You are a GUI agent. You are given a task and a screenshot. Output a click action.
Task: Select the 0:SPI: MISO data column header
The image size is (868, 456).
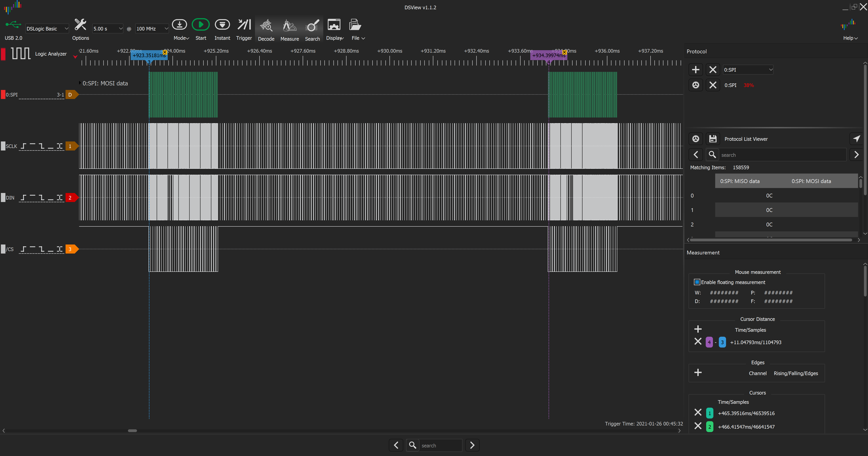pyautogui.click(x=740, y=181)
